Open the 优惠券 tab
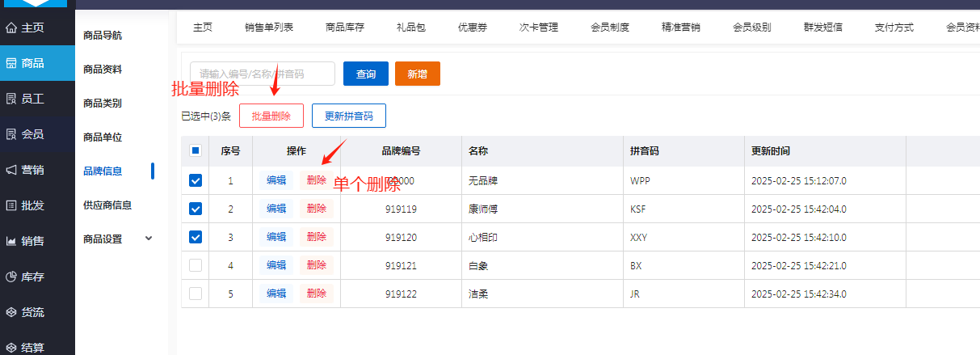The height and width of the screenshot is (355, 980). (x=473, y=27)
